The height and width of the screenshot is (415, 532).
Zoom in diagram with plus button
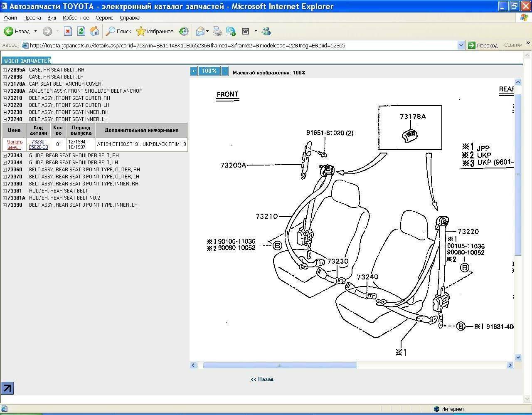tap(194, 71)
